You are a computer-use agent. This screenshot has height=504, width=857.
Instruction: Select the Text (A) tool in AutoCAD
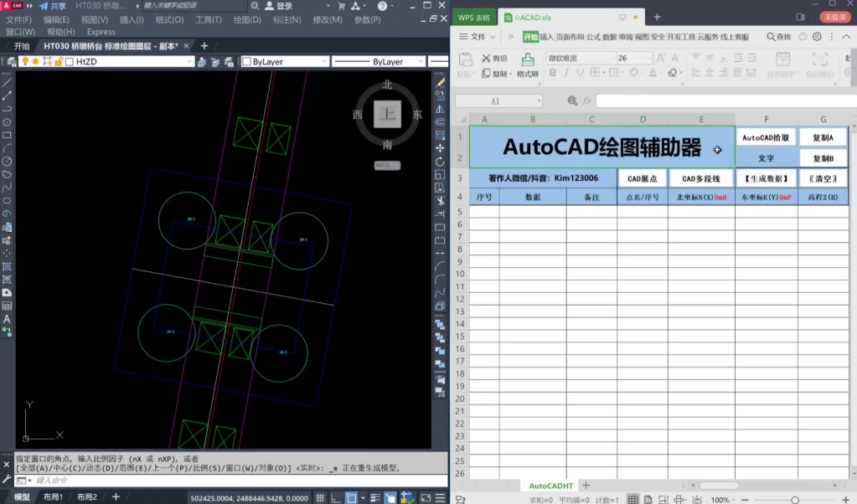(x=7, y=319)
